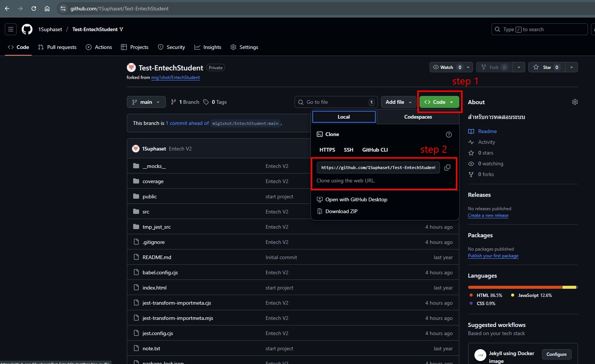Click the clone help question icon
595x364 pixels.
(448, 135)
